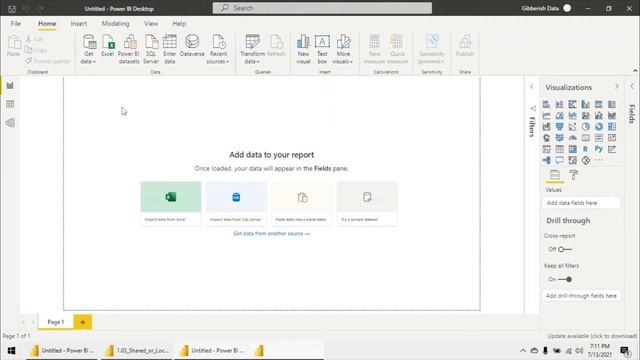Switch to Model view in left sidebar
The image size is (640, 360).
point(10,123)
